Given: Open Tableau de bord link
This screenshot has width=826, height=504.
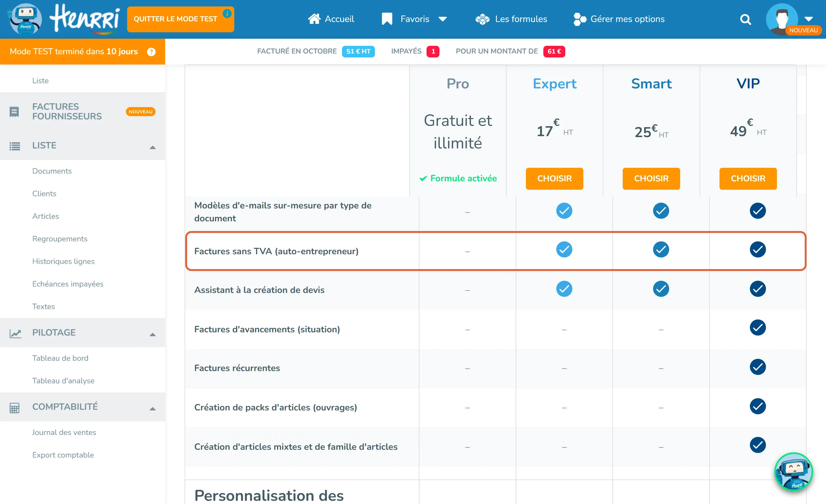Looking at the screenshot, I should [60, 358].
